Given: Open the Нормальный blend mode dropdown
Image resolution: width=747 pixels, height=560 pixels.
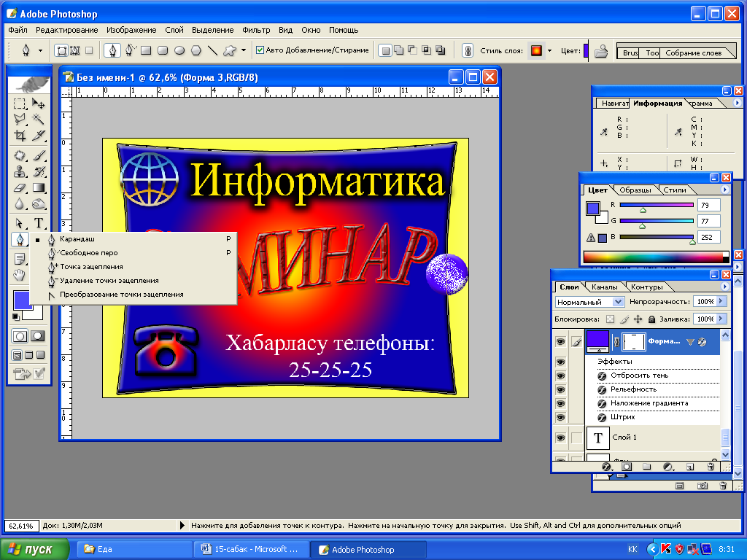Looking at the screenshot, I should [x=619, y=302].
